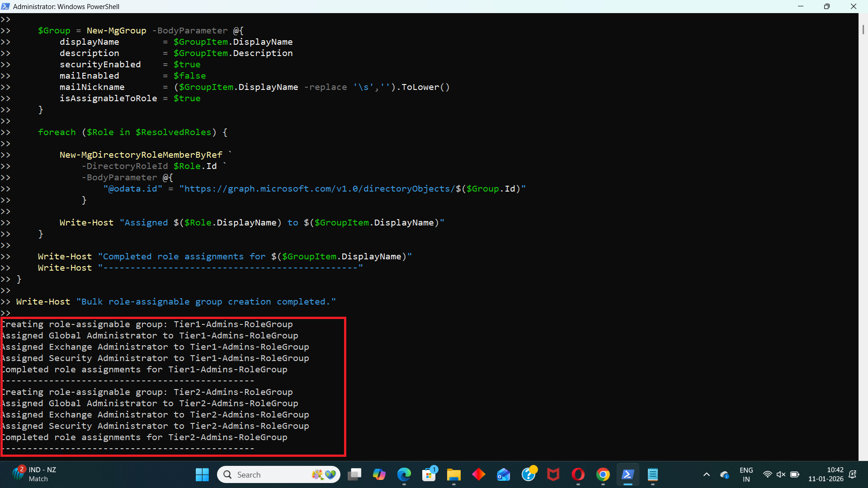Launch the Copilot app from the taskbar
Screen dimensions: 868x488
coord(379,474)
